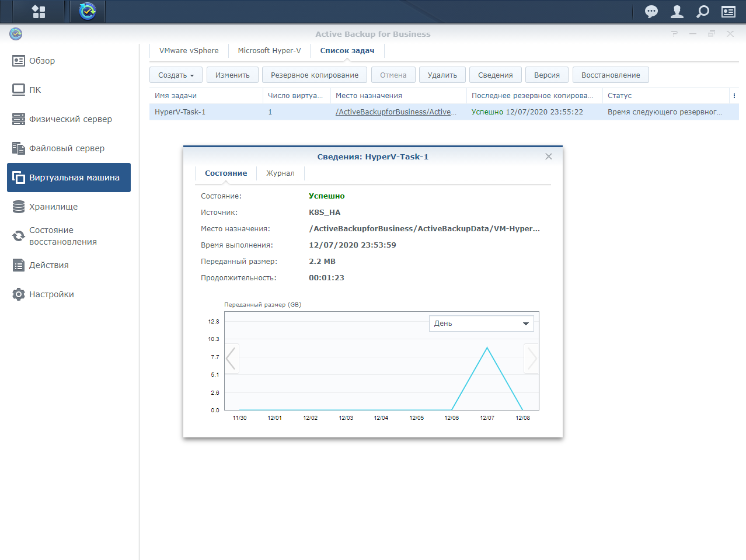Open the Состояние tab in dialog
This screenshot has width=746, height=560.
[x=226, y=173]
